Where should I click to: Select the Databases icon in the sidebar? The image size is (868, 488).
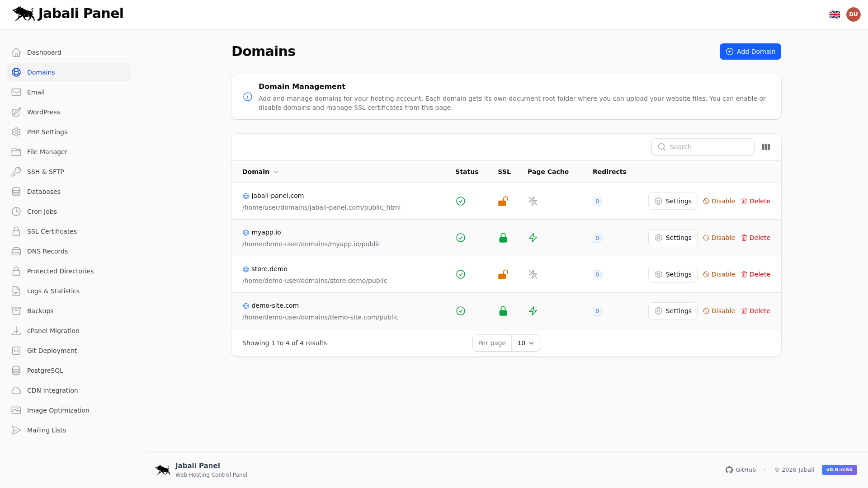click(x=16, y=192)
